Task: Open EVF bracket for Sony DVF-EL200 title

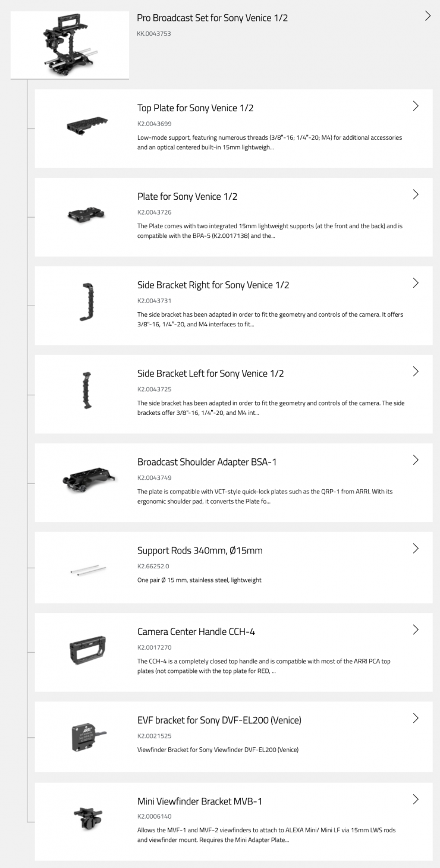Action: coord(219,720)
